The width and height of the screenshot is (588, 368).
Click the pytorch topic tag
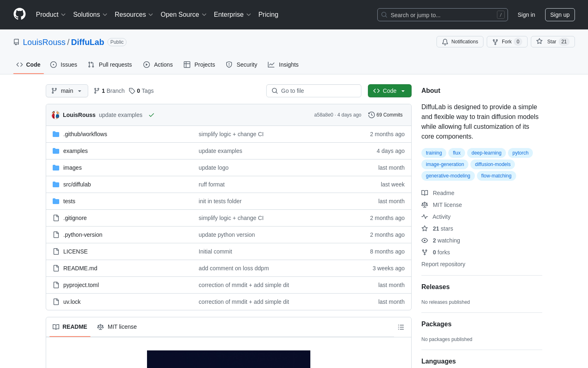pyautogui.click(x=520, y=153)
